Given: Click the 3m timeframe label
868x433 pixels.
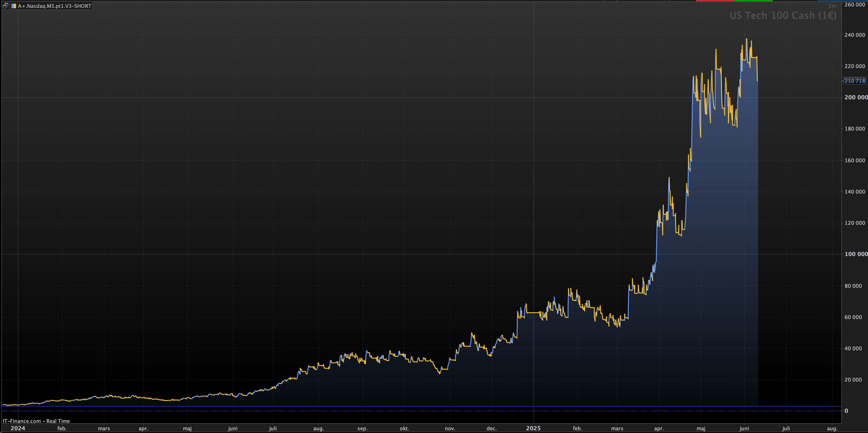Looking at the screenshot, I should pyautogui.click(x=832, y=6).
